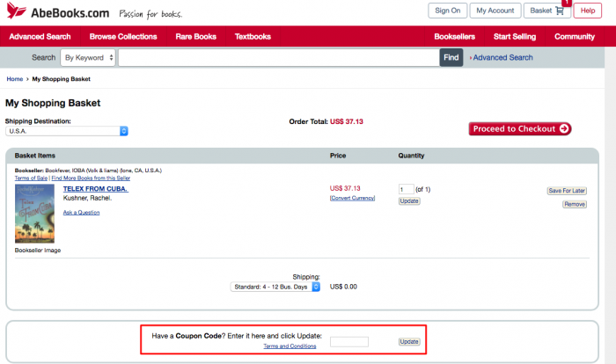
Task: Click Save For Later button
Action: pyautogui.click(x=567, y=191)
